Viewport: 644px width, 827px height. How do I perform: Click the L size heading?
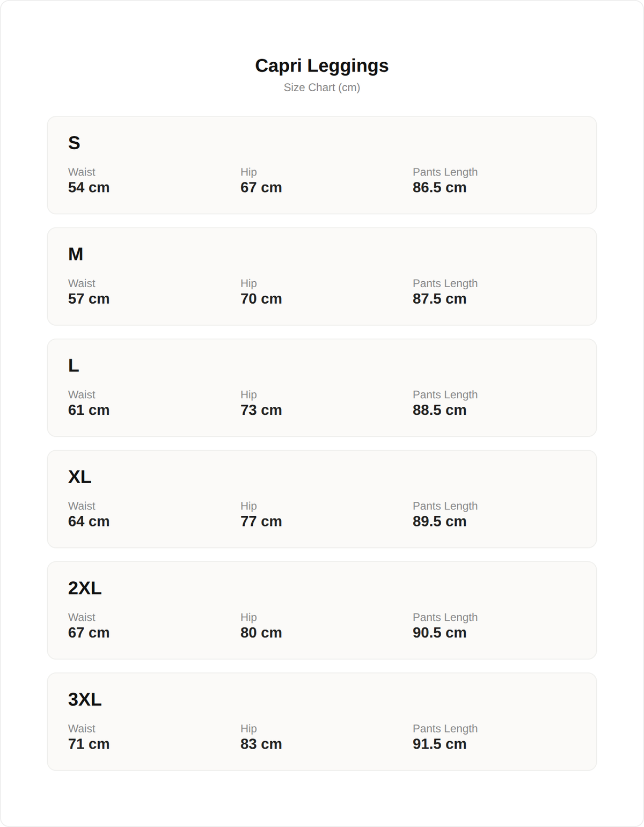[74, 365]
